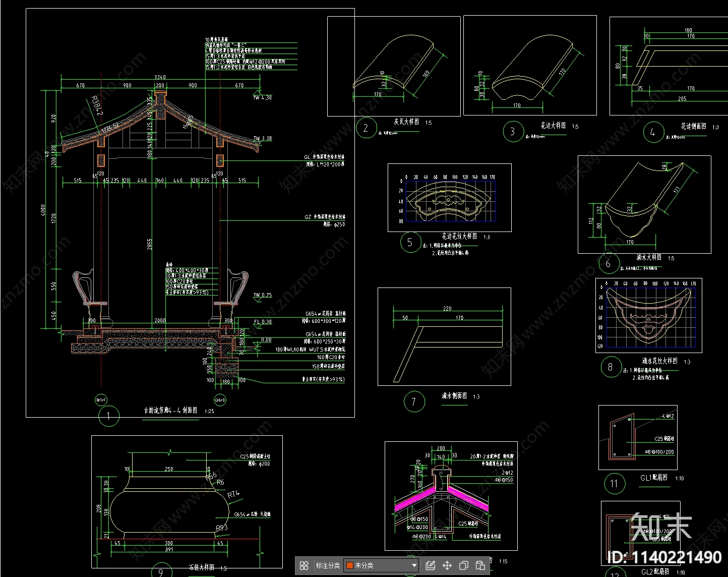Screen dimensions: 728x577
Task: Open the apps grid icon in bottom toolbar
Action: coord(304,565)
